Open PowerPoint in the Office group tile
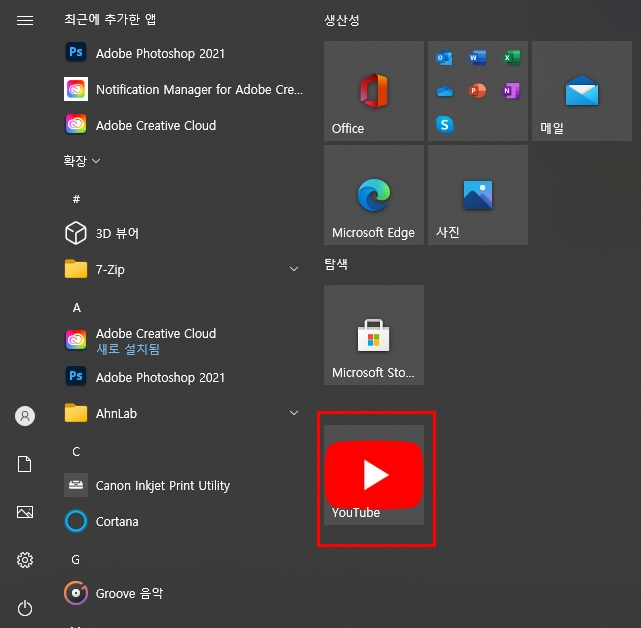This screenshot has width=641, height=628. point(477,91)
